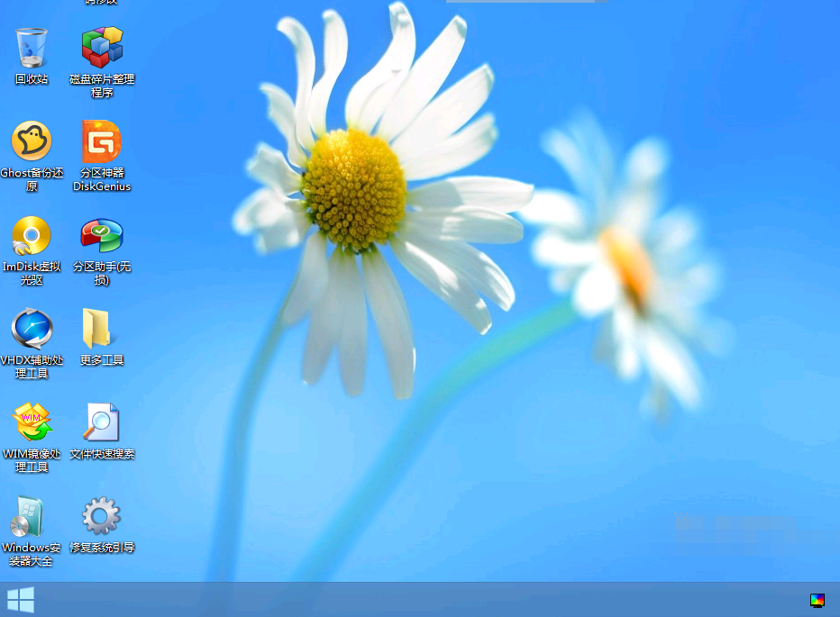Click the large daisy's yellow center
The width and height of the screenshot is (840, 617).
(x=354, y=189)
